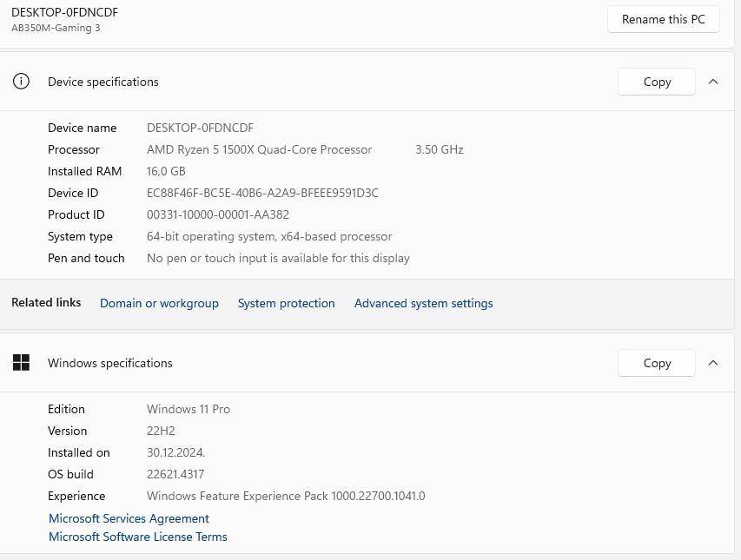The width and height of the screenshot is (741, 560).
Task: Collapse the Windows specifications section chevron
Action: [x=713, y=363]
